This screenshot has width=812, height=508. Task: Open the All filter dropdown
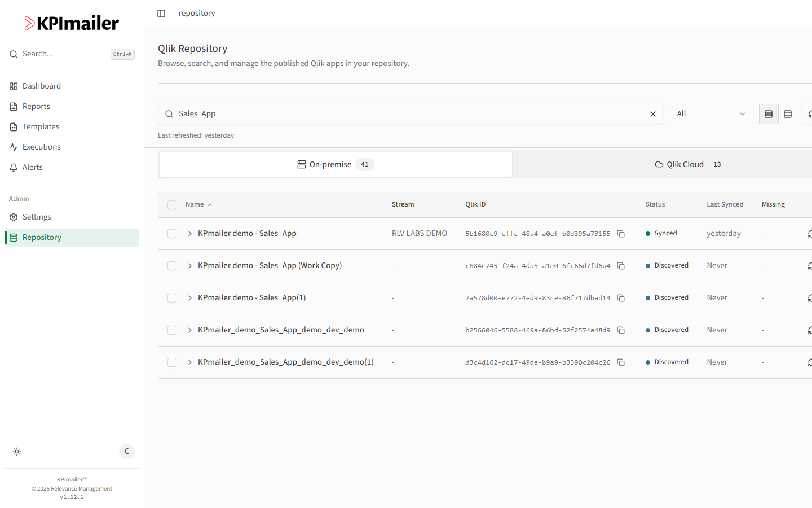pos(712,114)
